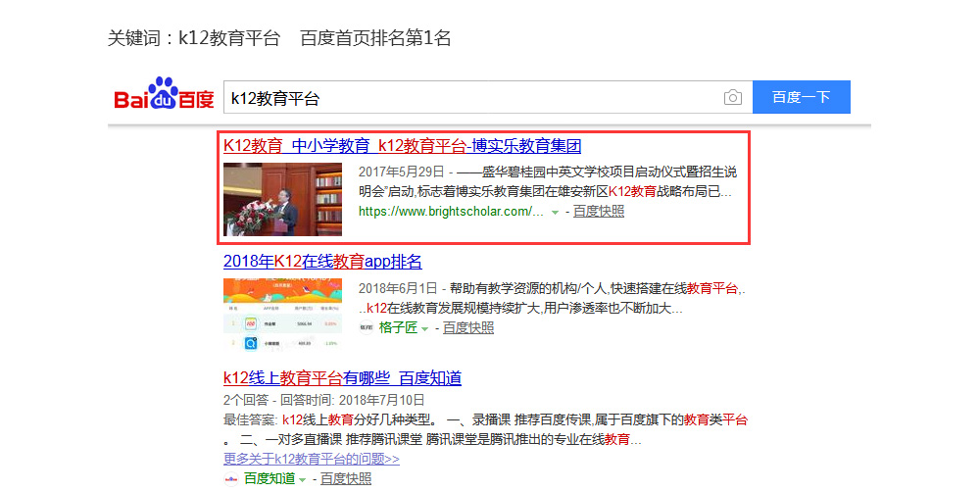
Task: Expand dropdown arrow beside brightscholar URL
Action: [555, 213]
